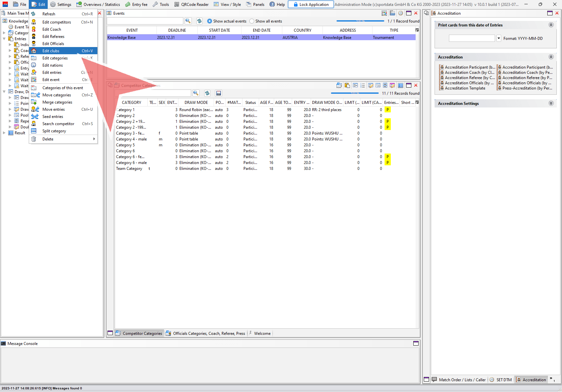Select the Show all events radio button

[252, 21]
